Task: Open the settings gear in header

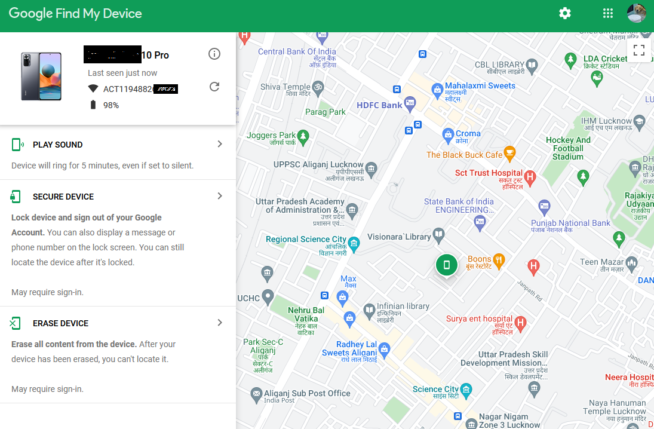Action: point(565,13)
